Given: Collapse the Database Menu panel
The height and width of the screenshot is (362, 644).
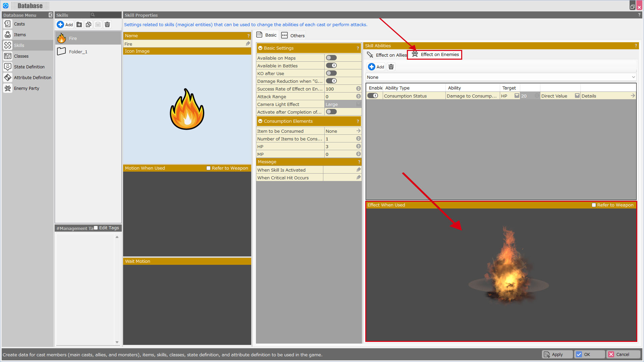Looking at the screenshot, I should click(50, 15).
